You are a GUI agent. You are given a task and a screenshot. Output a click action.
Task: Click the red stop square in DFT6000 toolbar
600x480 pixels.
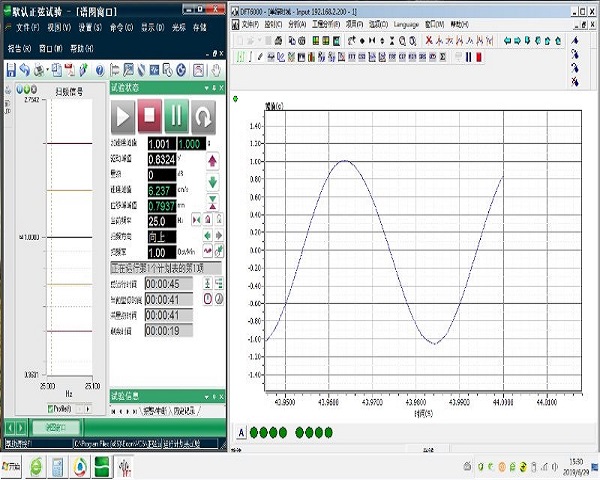477,57
